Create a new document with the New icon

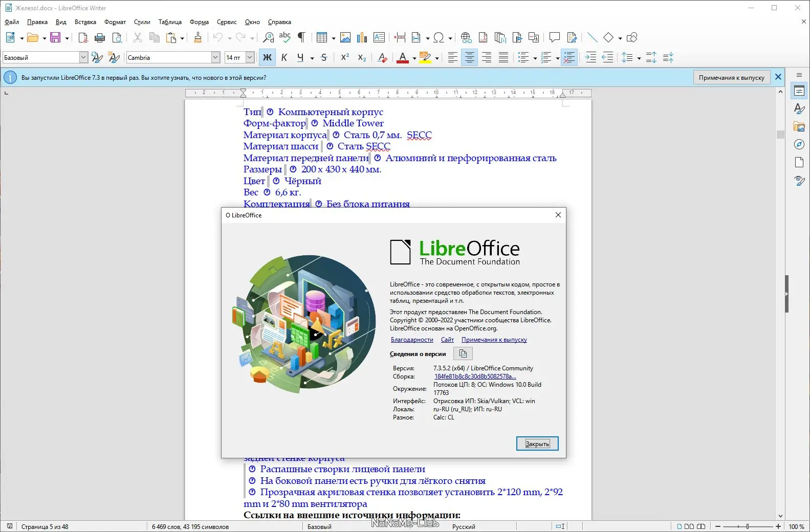(x=10, y=37)
